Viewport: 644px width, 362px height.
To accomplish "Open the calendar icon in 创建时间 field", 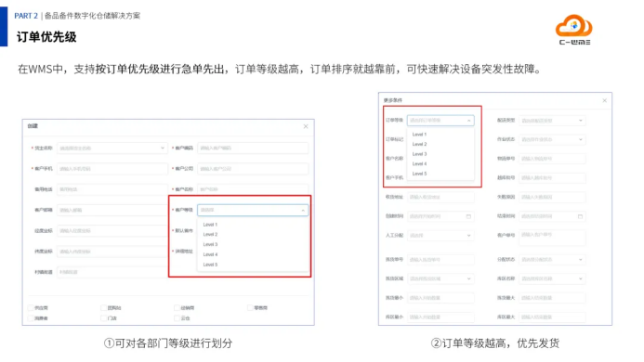I will pyautogui.click(x=468, y=216).
